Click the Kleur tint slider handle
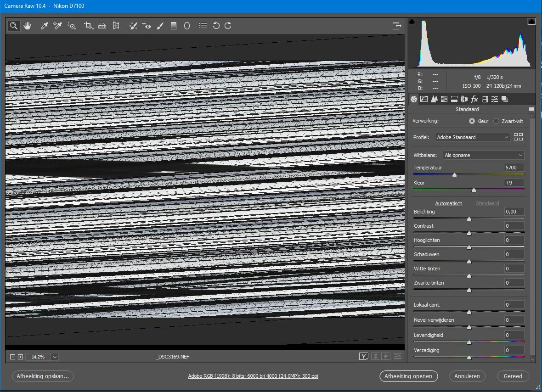The height and width of the screenshot is (392, 542). [x=474, y=190]
